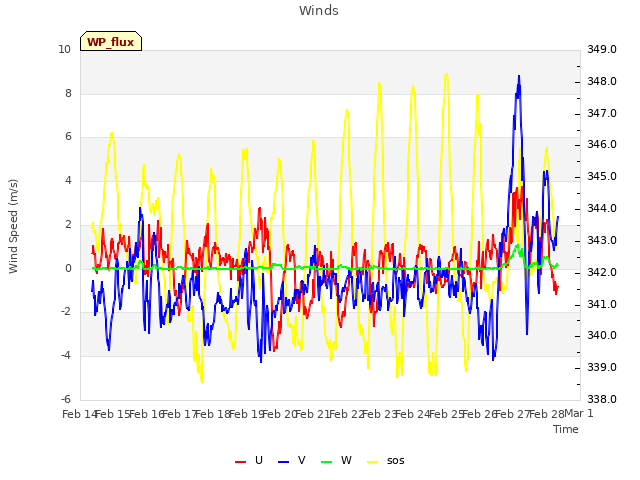
Task: Click the right axis value 345.0
Action: (x=602, y=177)
